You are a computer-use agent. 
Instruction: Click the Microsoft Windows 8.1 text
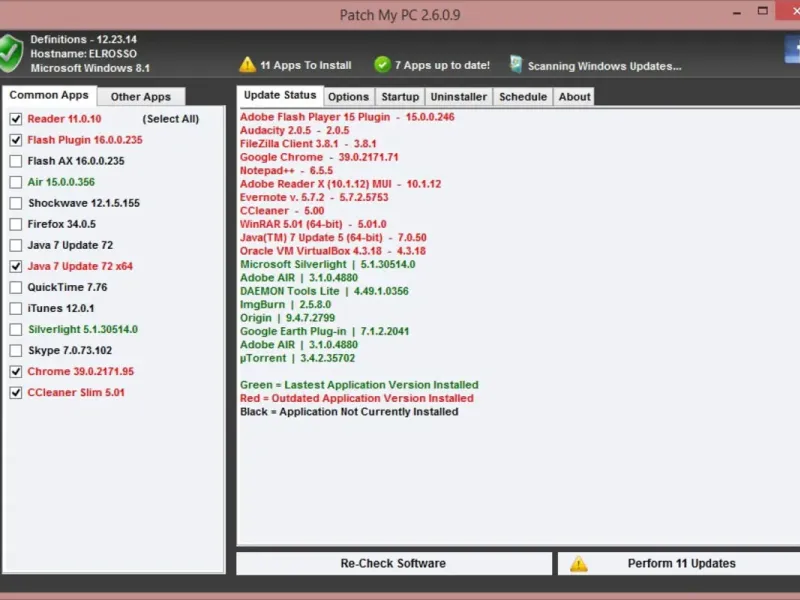point(90,68)
